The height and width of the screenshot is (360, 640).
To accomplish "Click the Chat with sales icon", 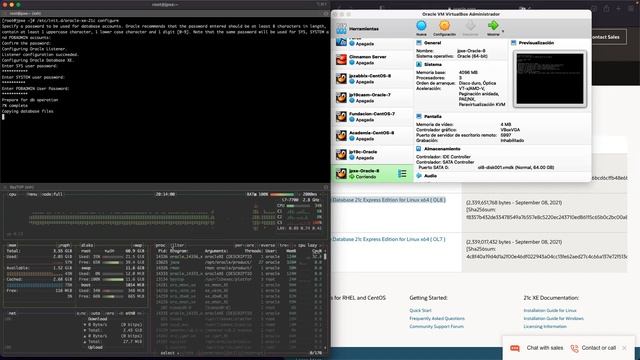I will (515, 348).
